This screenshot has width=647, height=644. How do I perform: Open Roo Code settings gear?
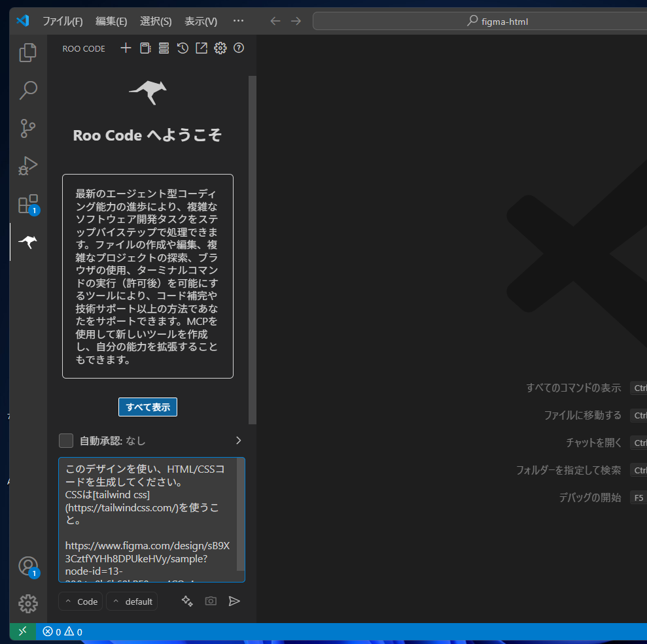pos(220,48)
